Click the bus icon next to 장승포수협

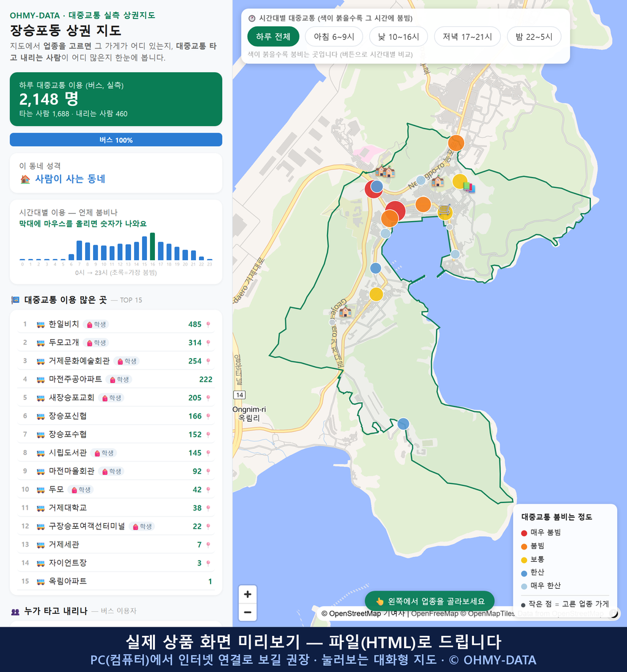click(x=40, y=435)
